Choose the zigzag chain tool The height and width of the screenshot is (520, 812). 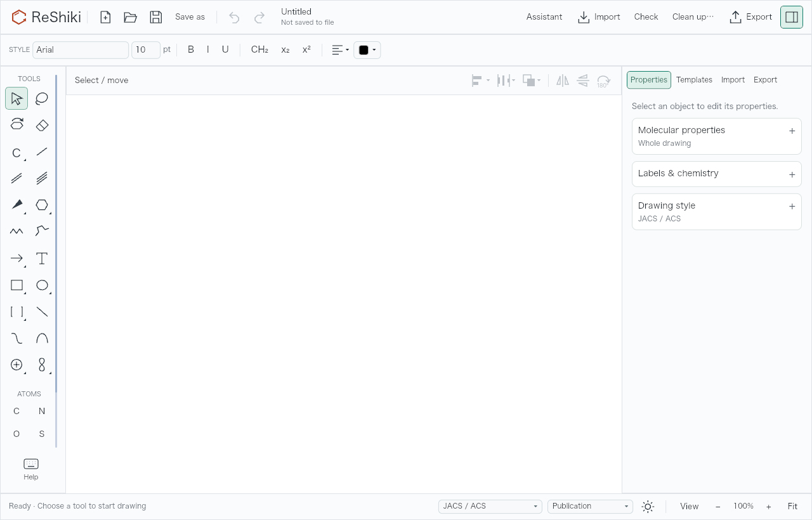point(16,231)
